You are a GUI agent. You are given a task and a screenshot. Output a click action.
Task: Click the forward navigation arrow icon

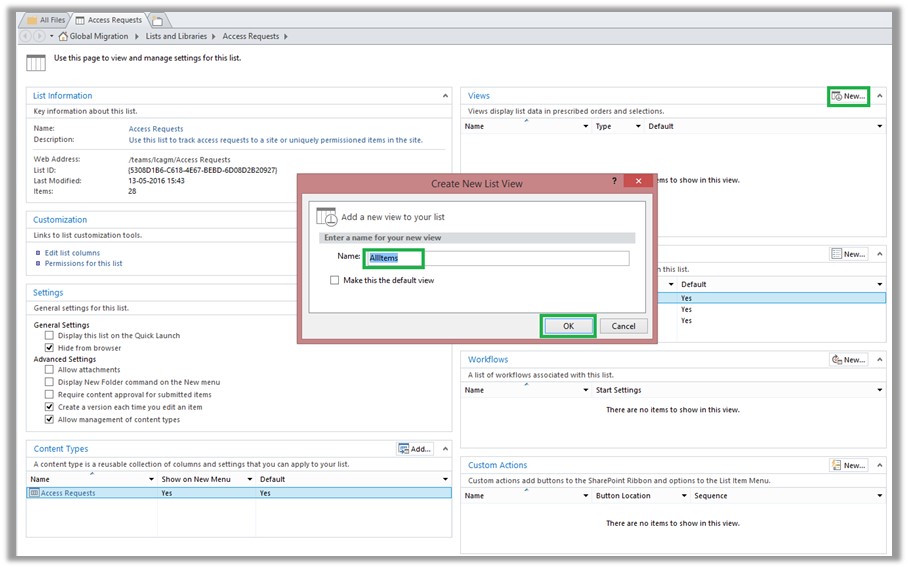tap(39, 36)
